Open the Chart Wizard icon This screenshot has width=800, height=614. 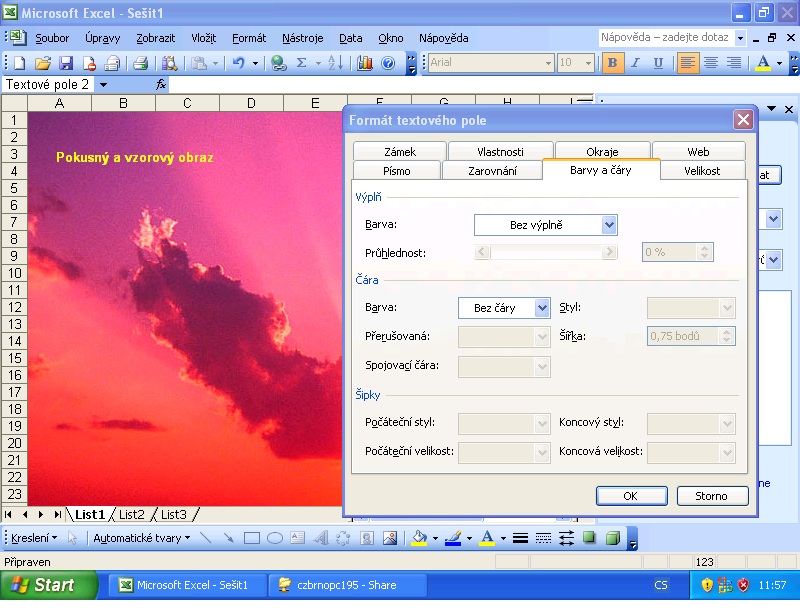(364, 63)
